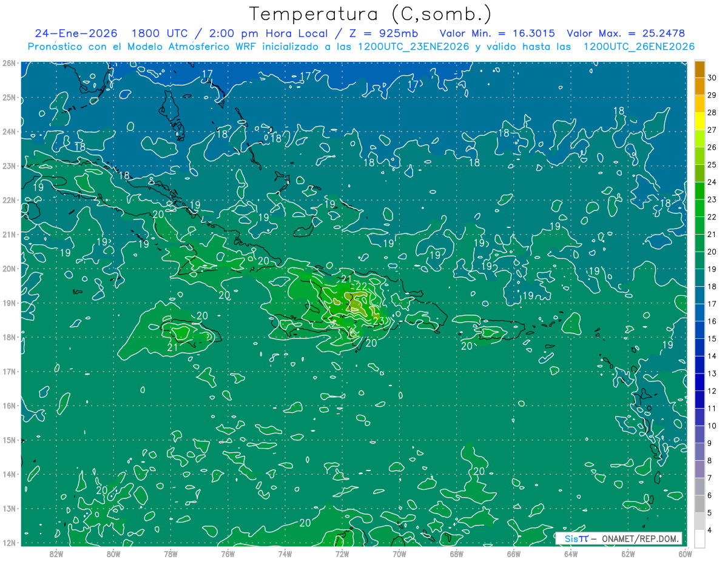
Task: Click the '80W' longitude axis label
Action: point(113,553)
